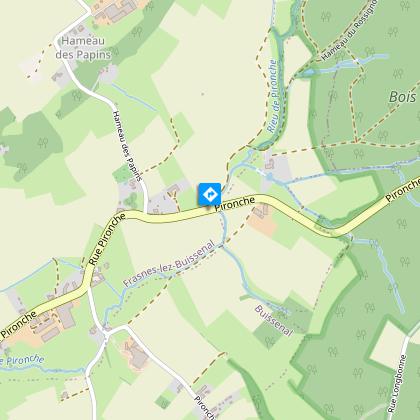The height and width of the screenshot is (420, 420).
Task: Click the Pironche label beside the blue marker
Action: coord(235,203)
